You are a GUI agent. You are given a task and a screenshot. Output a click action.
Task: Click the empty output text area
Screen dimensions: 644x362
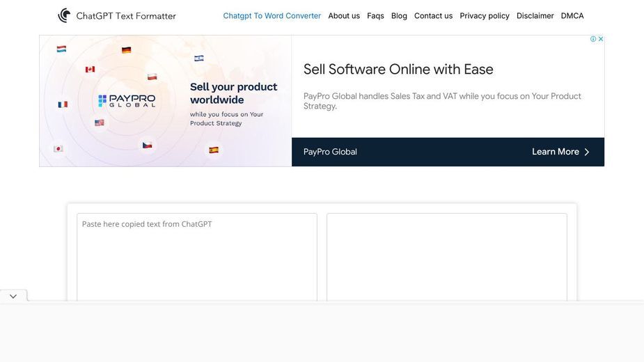(x=447, y=257)
